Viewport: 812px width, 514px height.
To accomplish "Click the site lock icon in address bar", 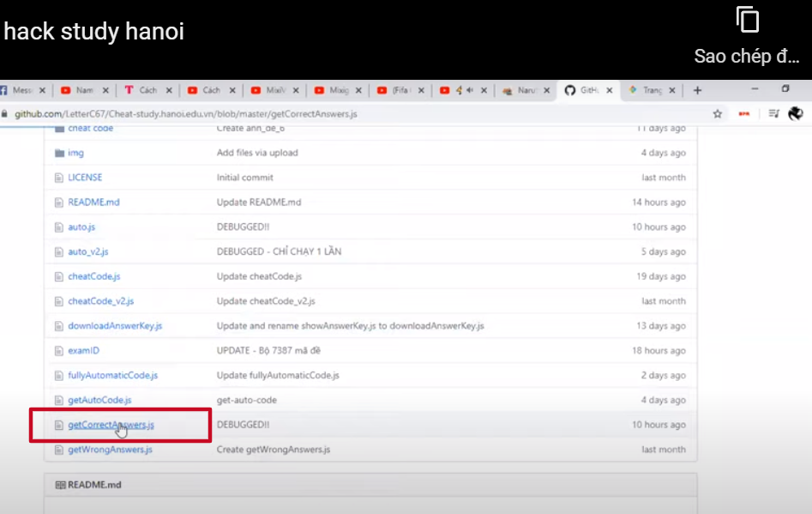I will click(5, 113).
